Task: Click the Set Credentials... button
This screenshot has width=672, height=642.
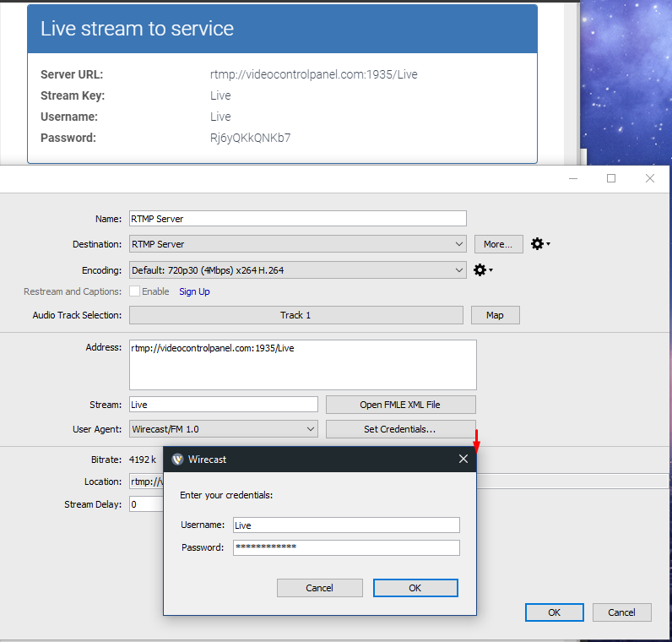Action: click(401, 429)
